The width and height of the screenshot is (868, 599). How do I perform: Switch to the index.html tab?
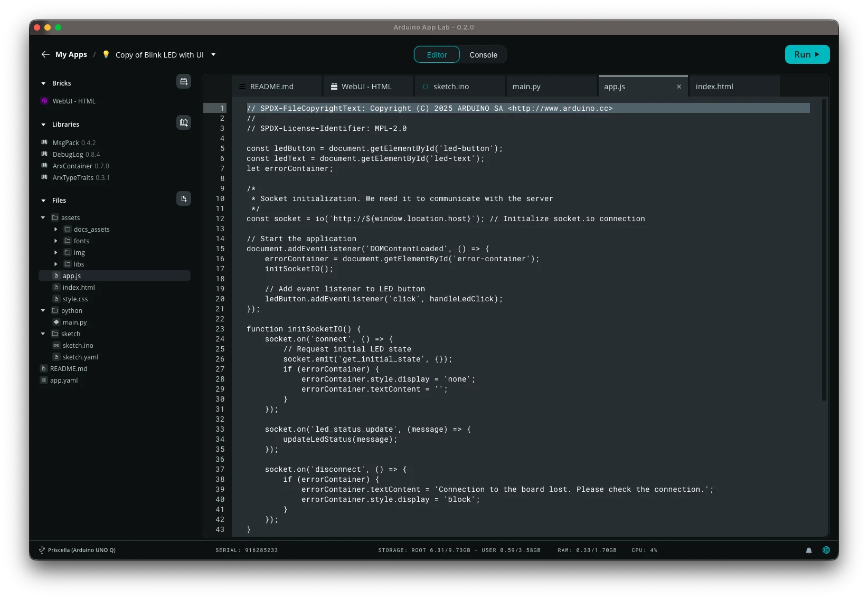[x=714, y=87]
